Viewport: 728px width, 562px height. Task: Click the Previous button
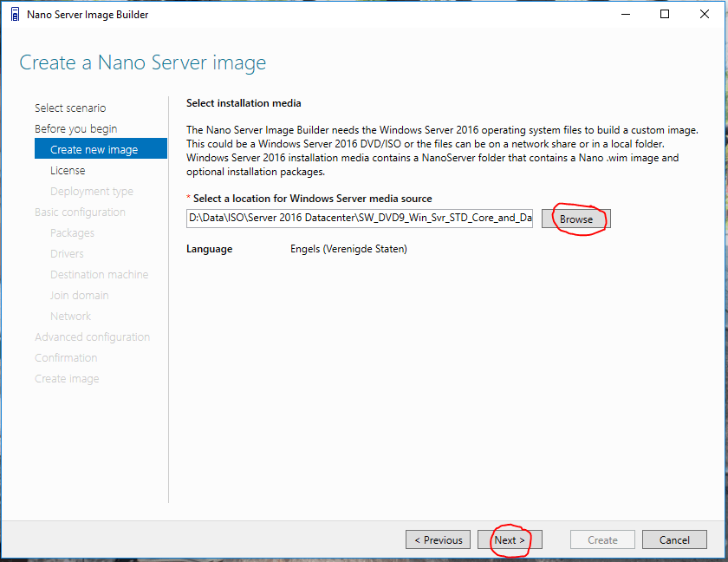438,539
